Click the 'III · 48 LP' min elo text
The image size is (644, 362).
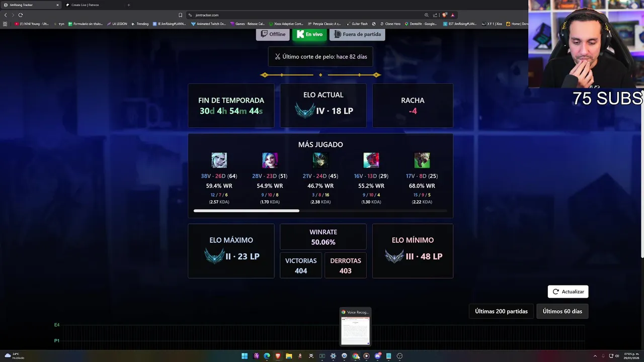point(424,256)
